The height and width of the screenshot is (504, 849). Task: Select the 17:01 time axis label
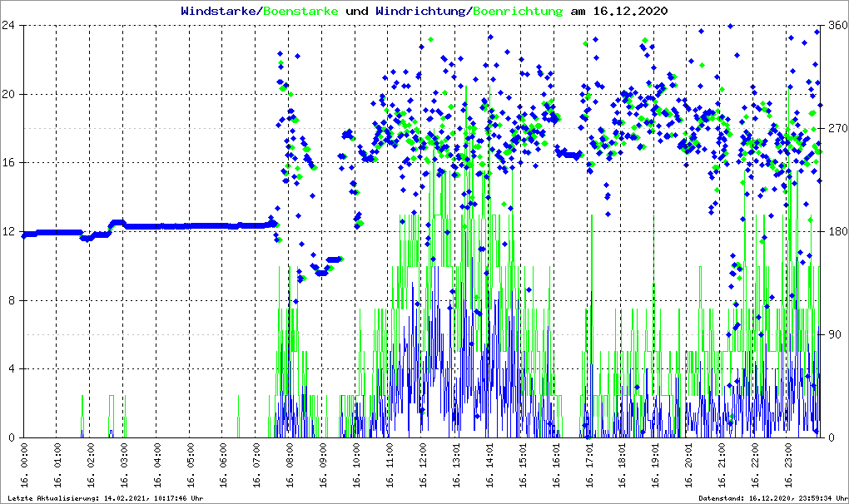click(x=589, y=467)
